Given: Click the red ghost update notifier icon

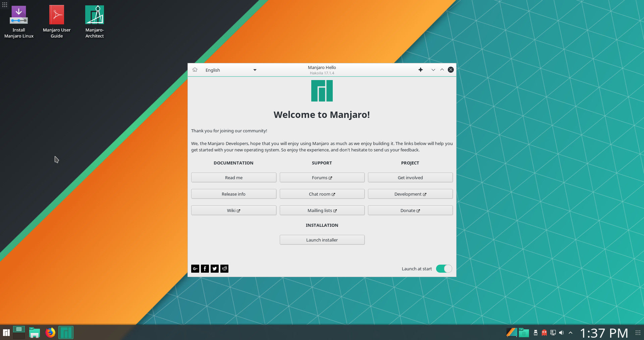Looking at the screenshot, I should pos(544,333).
